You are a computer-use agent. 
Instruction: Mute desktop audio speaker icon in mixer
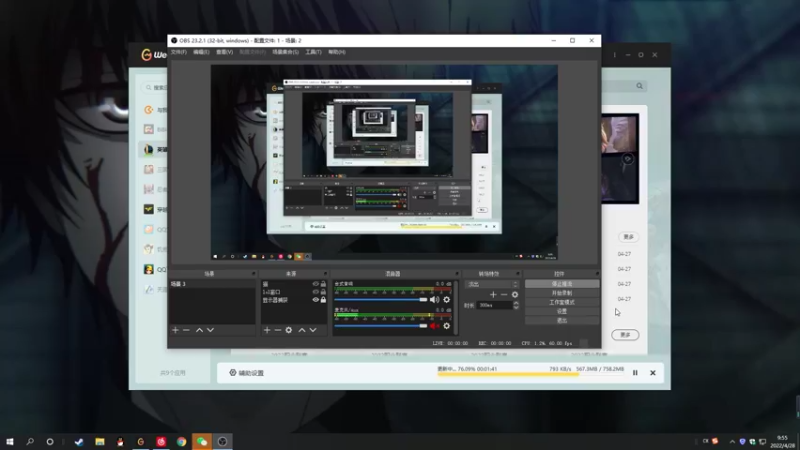[434, 299]
